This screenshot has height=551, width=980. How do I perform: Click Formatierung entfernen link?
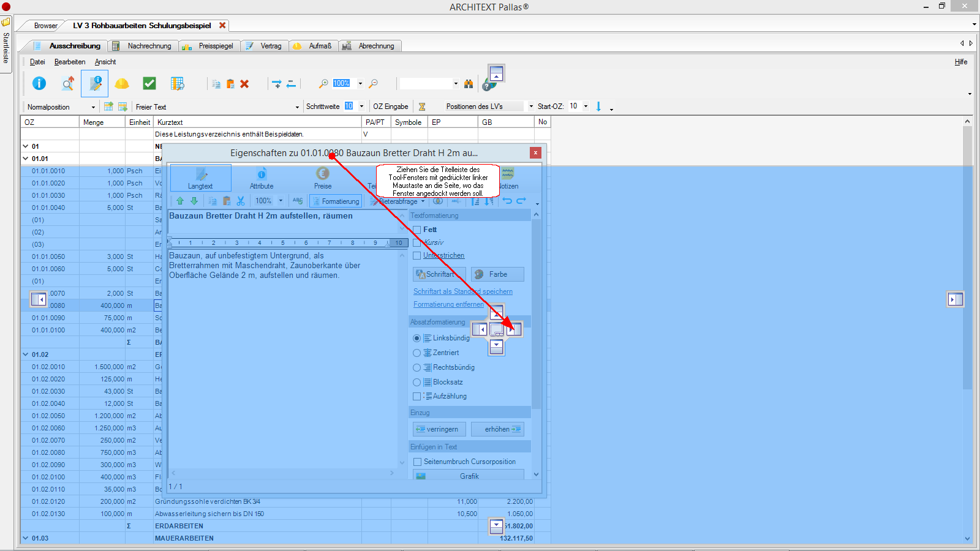(448, 304)
